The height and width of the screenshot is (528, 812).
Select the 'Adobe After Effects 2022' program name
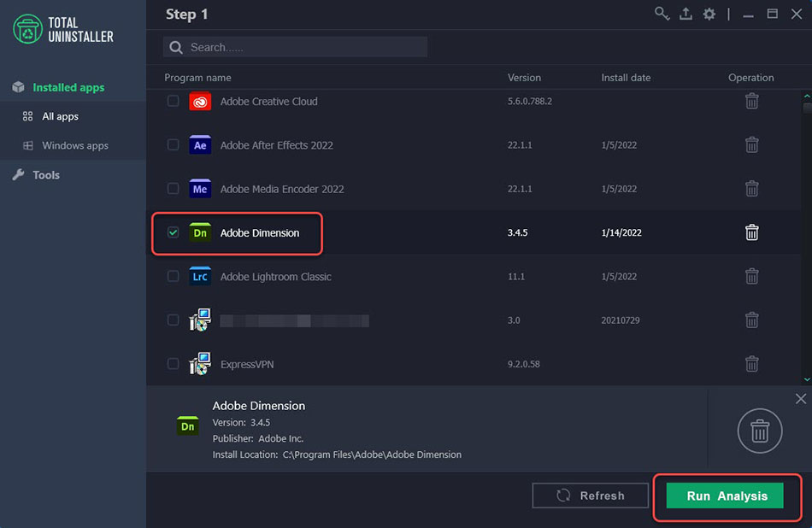pyautogui.click(x=277, y=145)
